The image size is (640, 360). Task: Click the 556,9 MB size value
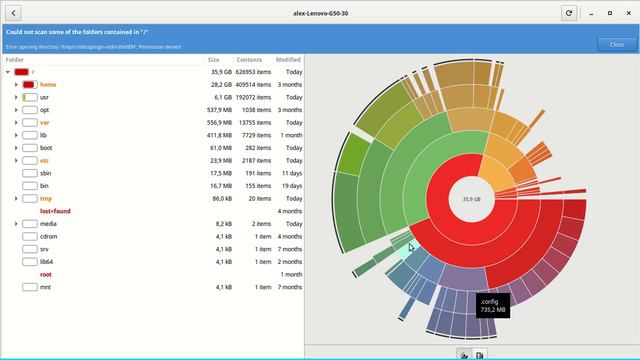pyautogui.click(x=219, y=122)
